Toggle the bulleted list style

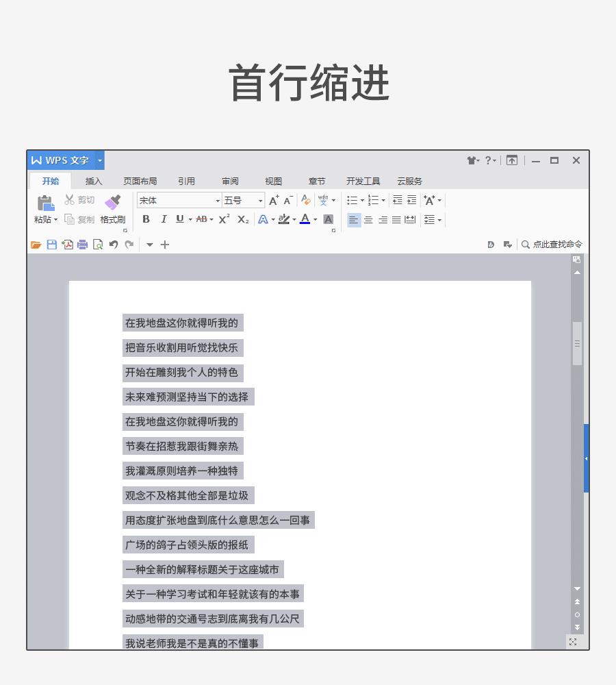point(352,199)
